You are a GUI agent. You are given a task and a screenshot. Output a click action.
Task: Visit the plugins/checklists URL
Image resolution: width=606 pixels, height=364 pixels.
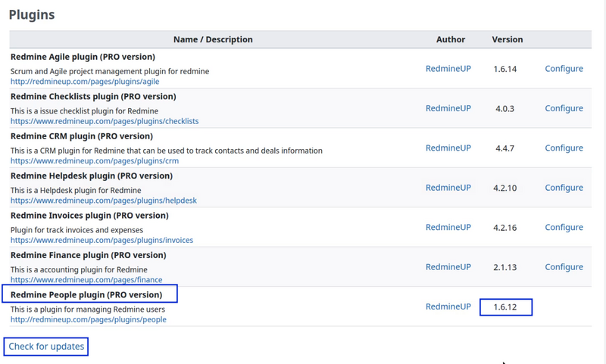point(105,121)
